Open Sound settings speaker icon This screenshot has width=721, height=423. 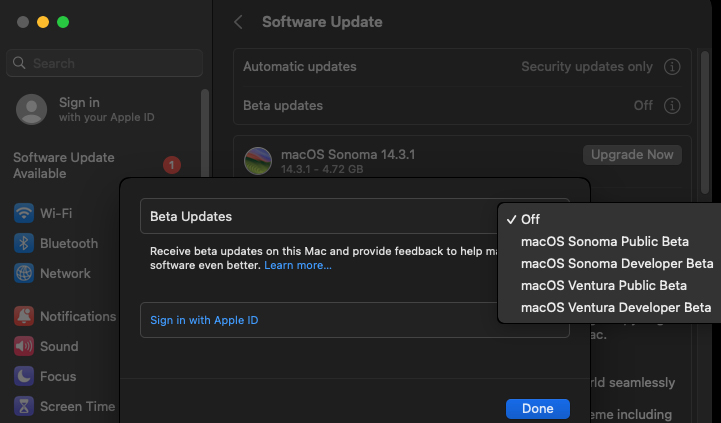(24, 346)
